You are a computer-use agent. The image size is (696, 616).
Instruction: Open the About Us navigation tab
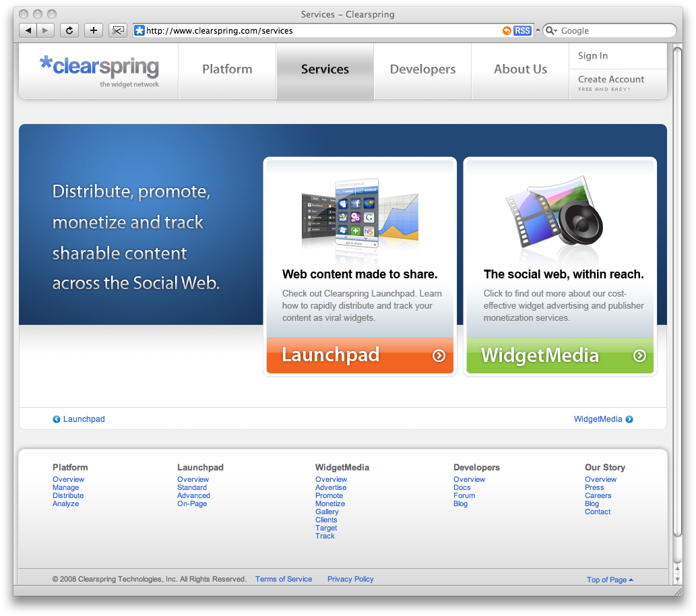pos(520,71)
